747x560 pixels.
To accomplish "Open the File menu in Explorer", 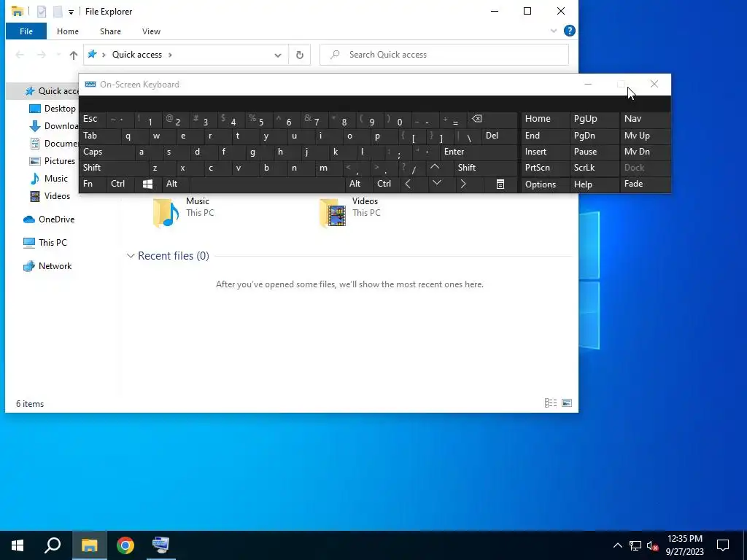I will coord(26,31).
